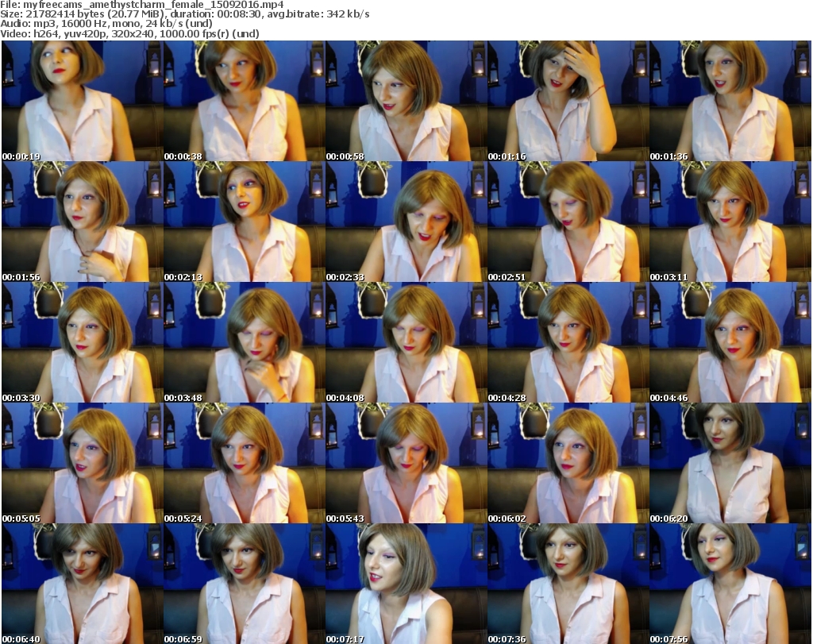Select the thumbnail stamped 00:03:48
Image resolution: width=813 pixels, height=644 pixels.
(245, 342)
